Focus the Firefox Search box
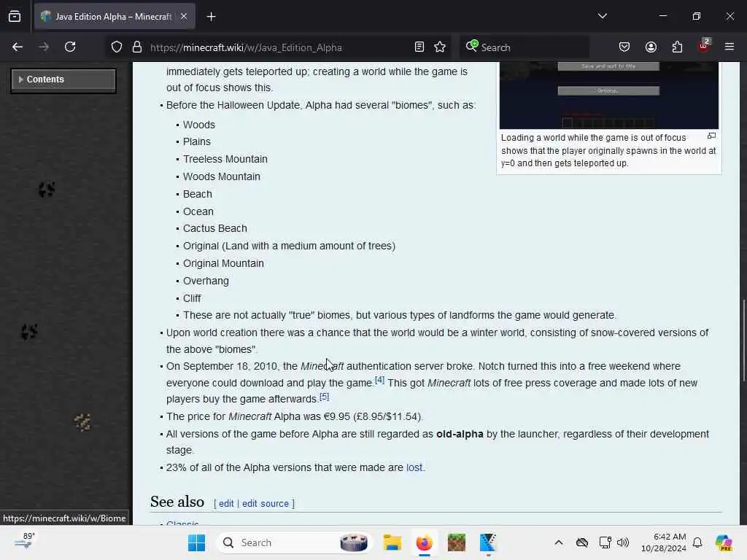Screen dimensions: 747x560 click(x=524, y=47)
